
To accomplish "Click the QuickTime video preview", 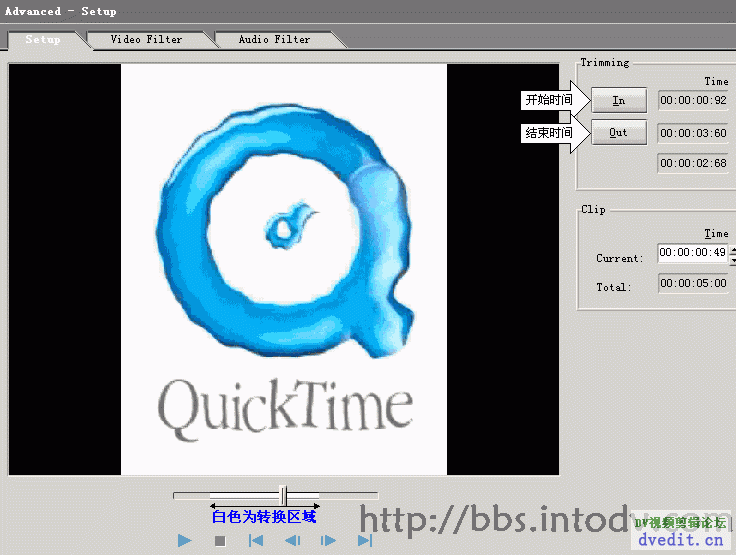I will 284,270.
